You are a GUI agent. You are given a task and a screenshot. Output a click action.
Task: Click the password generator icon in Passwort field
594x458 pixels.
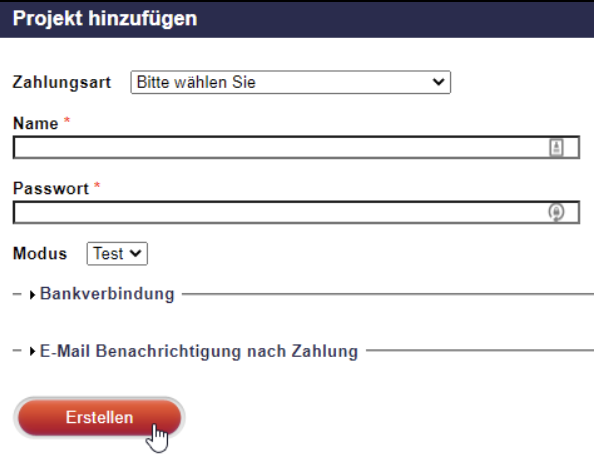[x=556, y=212]
